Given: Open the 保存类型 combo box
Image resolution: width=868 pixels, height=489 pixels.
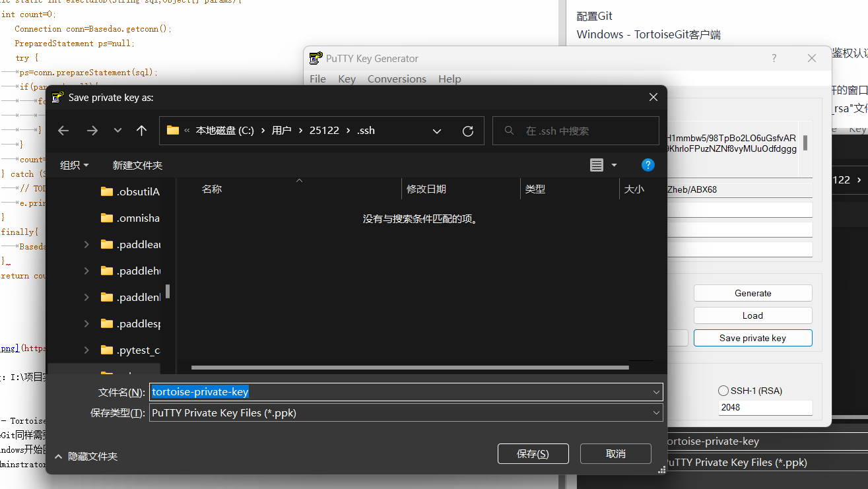Looking at the screenshot, I should coord(406,413).
